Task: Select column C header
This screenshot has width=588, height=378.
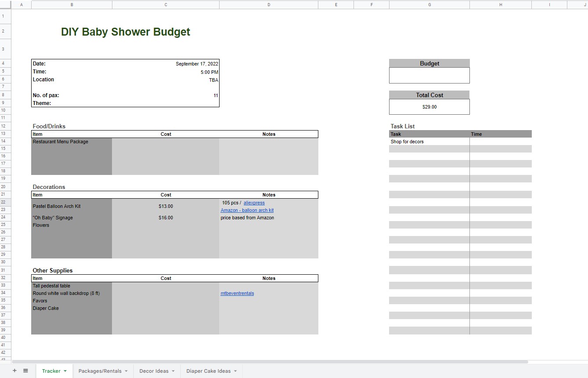Action: 166,4
